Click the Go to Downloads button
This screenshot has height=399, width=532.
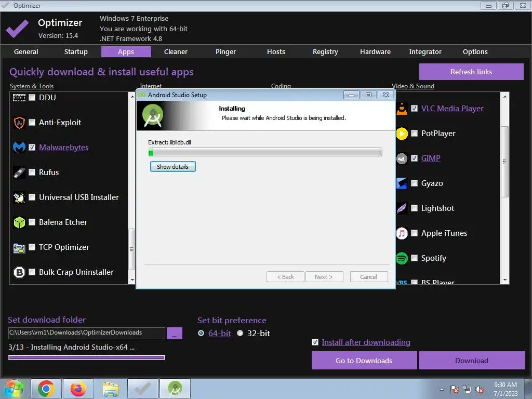[364, 361]
